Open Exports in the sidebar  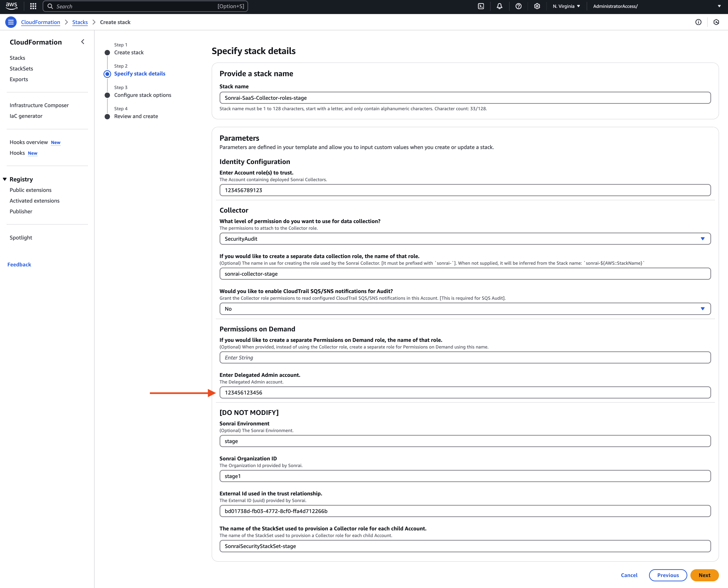pos(19,79)
